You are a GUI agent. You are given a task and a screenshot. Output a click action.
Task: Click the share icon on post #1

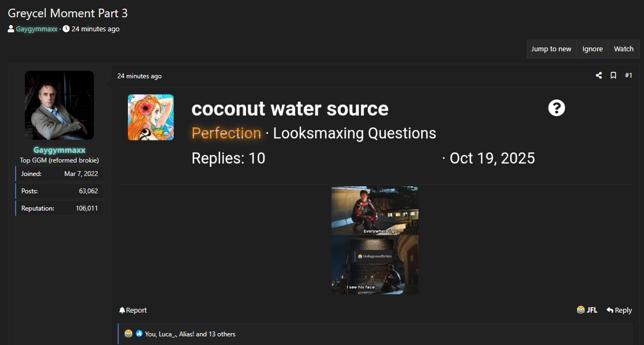[x=599, y=76]
